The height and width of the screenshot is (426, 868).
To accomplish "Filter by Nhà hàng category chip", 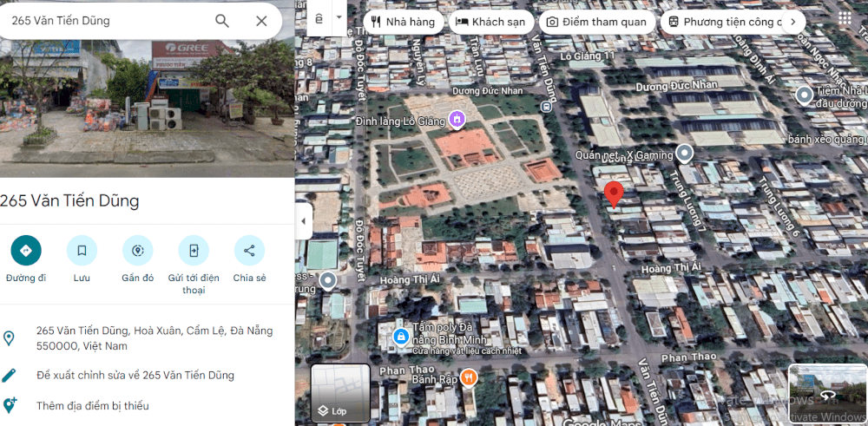I will (x=404, y=22).
